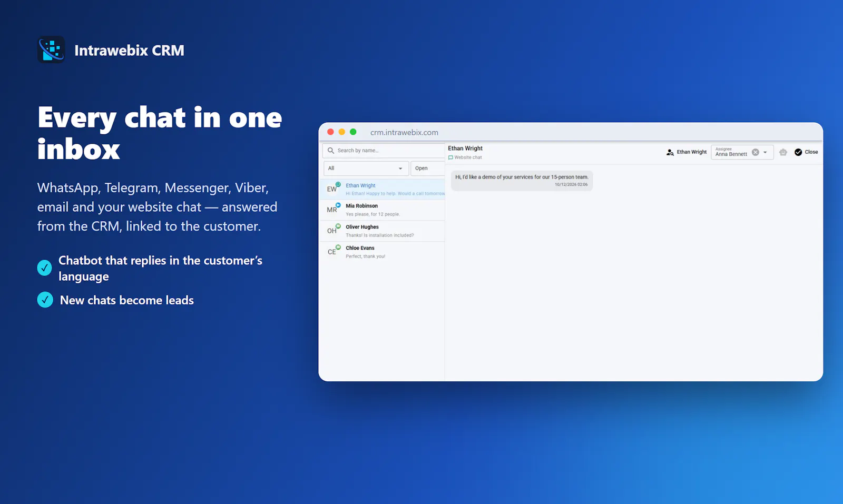Click the 'Website chat' channel label
This screenshot has width=843, height=504.
point(468,157)
